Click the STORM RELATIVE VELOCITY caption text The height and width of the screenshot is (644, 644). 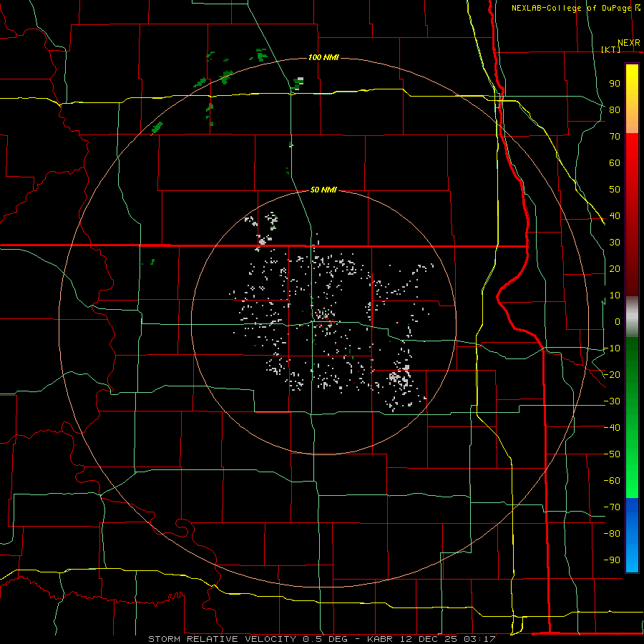pos(223,639)
